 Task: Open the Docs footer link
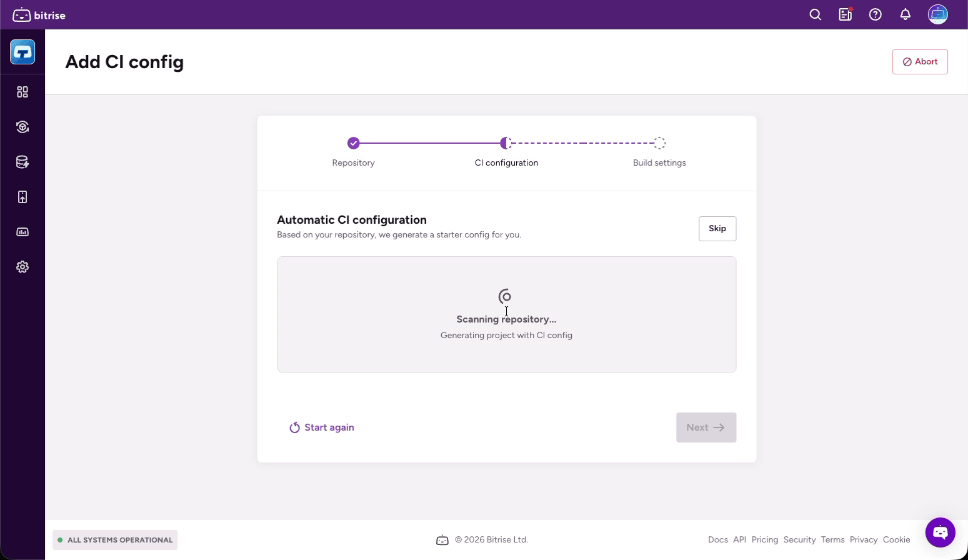[718, 540]
